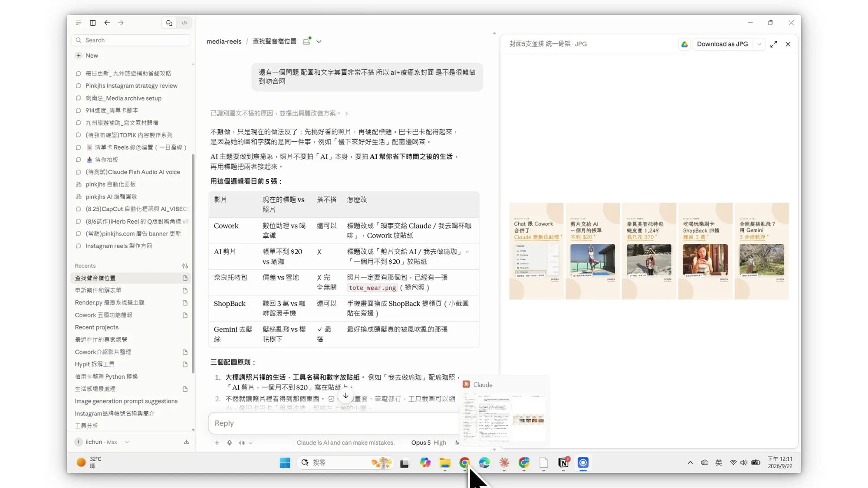Expand the voice mode dropdown chevron
This screenshot has height=488, width=868.
[251, 443]
